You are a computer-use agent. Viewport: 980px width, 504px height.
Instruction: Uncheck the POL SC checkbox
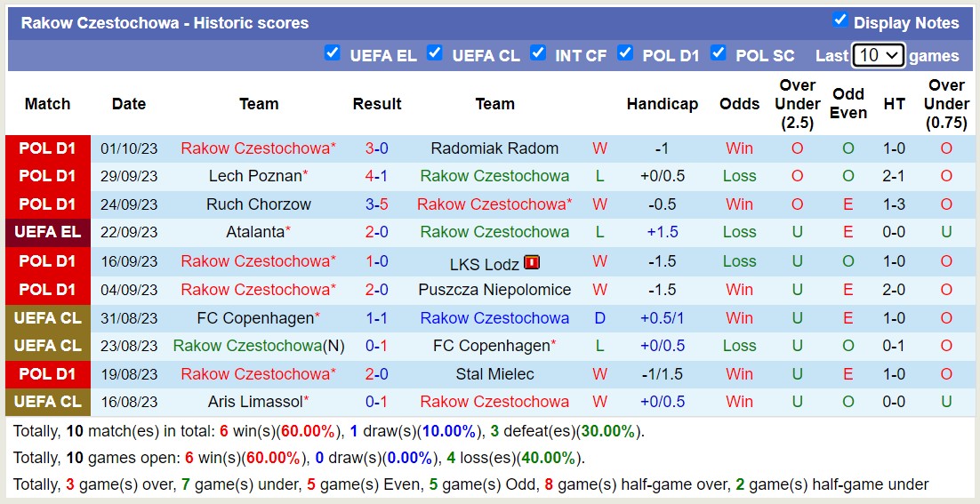pyautogui.click(x=719, y=53)
